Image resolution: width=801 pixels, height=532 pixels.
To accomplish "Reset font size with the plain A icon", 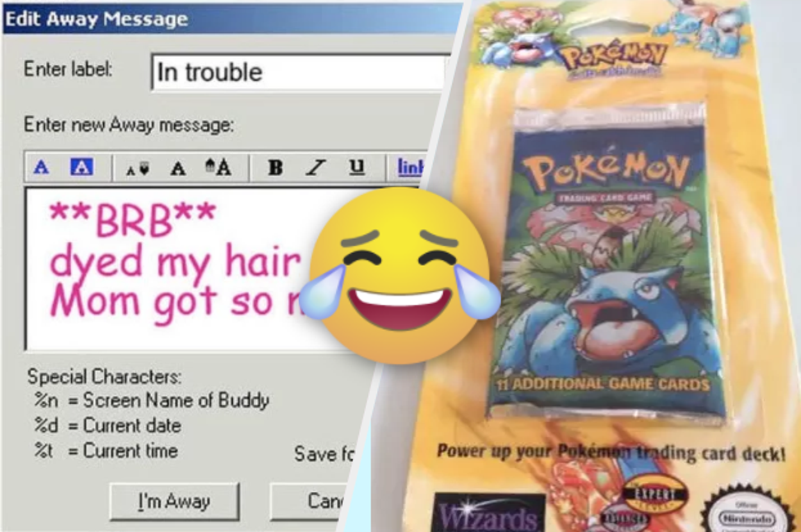I will [178, 169].
